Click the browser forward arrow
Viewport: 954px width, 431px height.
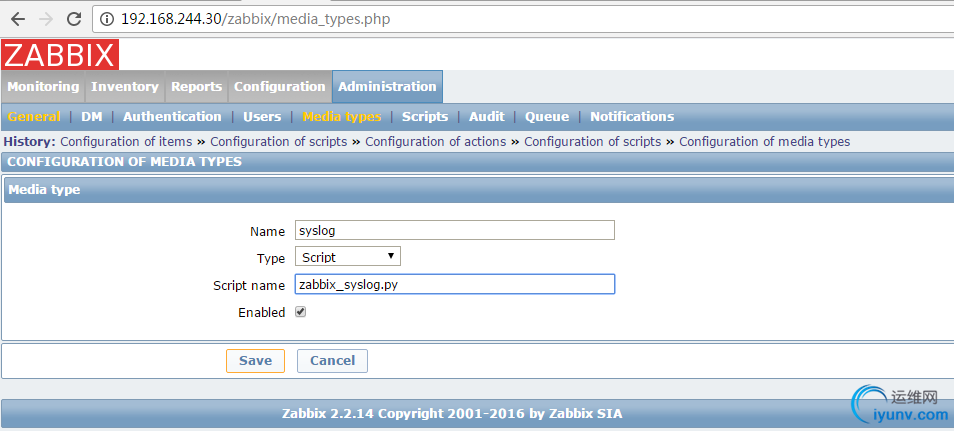click(45, 19)
